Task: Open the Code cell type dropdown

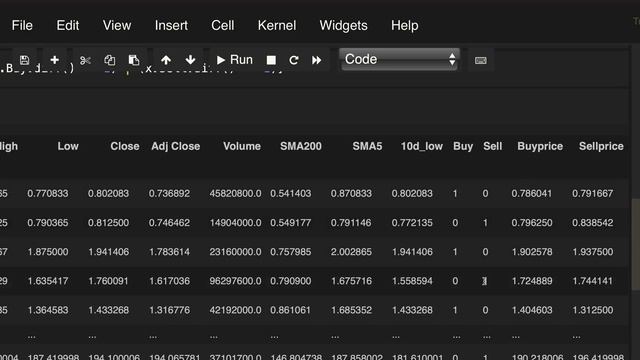Action: pyautogui.click(x=400, y=60)
